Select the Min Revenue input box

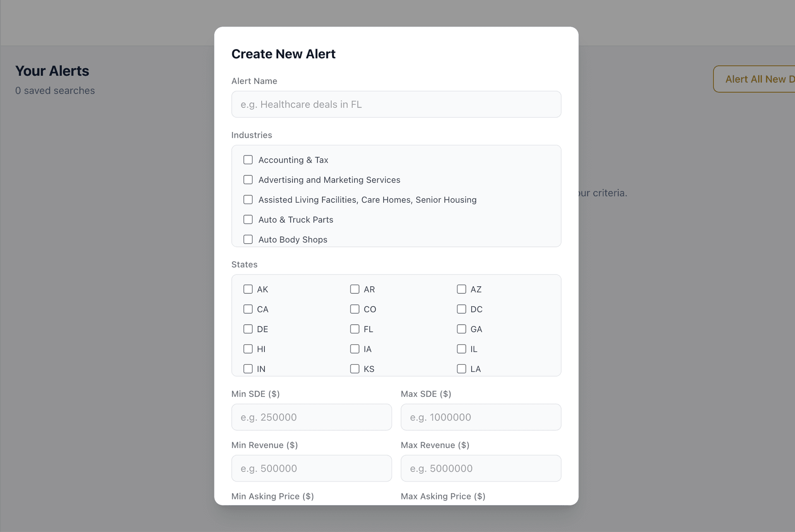(311, 468)
